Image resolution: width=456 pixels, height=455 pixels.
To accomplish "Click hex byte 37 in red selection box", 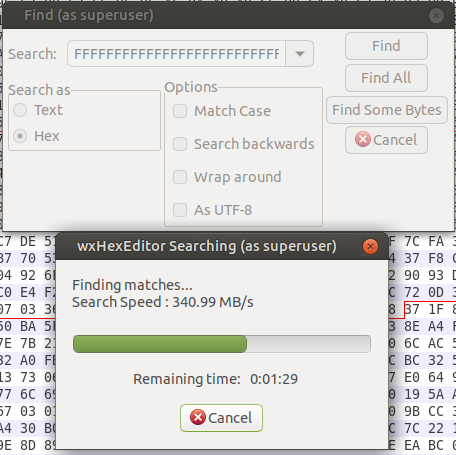I will [412, 309].
